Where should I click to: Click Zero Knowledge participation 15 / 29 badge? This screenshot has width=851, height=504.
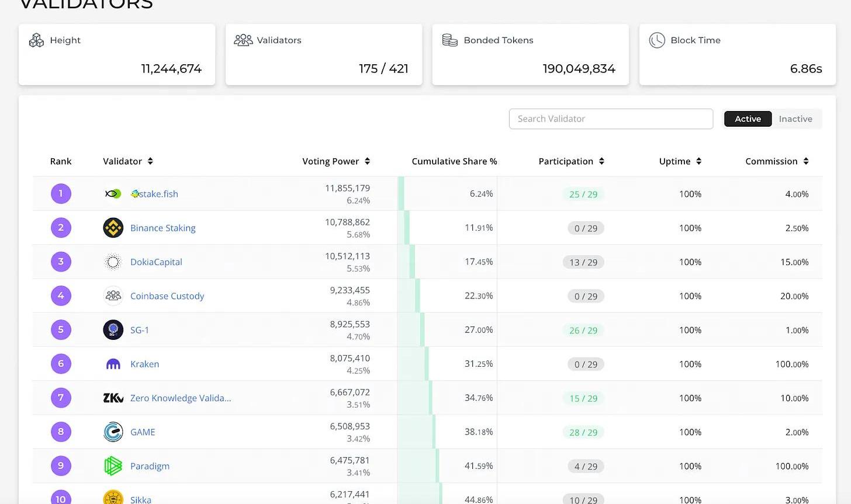(x=583, y=398)
